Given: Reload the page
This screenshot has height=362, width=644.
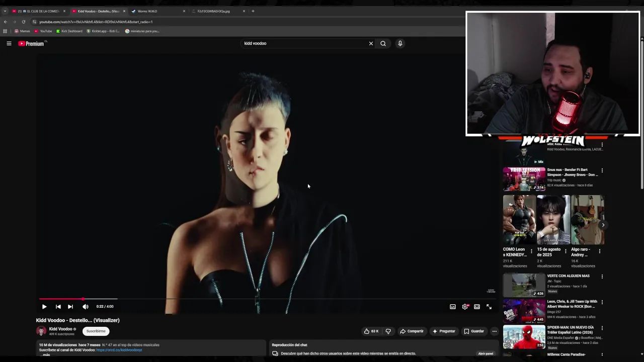Looking at the screenshot, I should pyautogui.click(x=24, y=22).
